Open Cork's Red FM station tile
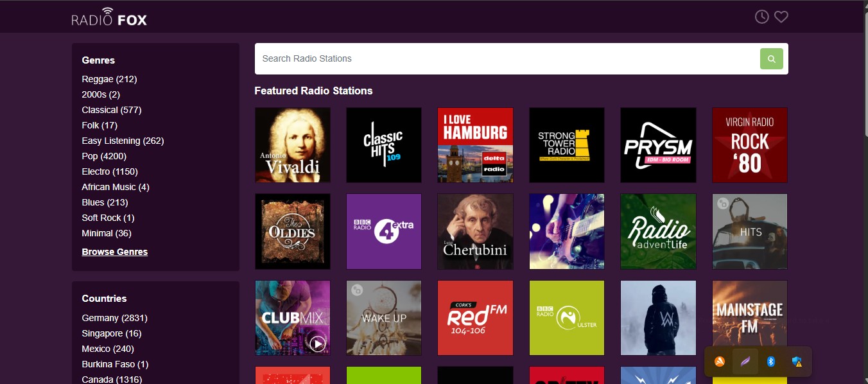868x384 pixels. [x=475, y=318]
